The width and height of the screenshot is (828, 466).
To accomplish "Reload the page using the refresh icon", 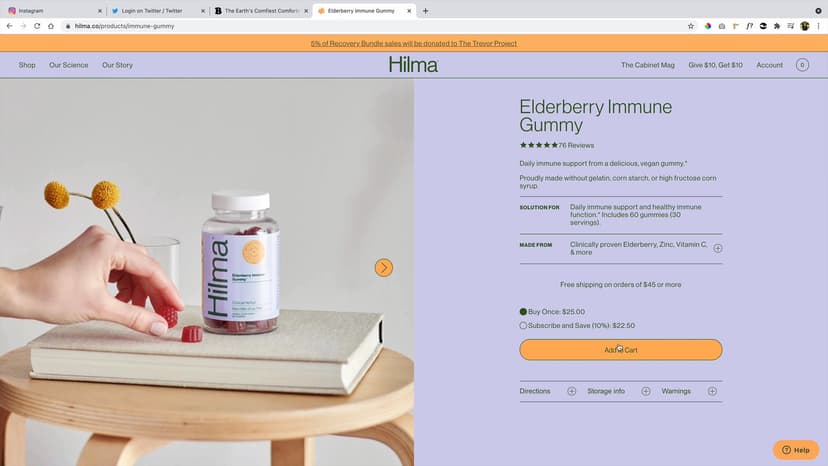I will [37, 26].
